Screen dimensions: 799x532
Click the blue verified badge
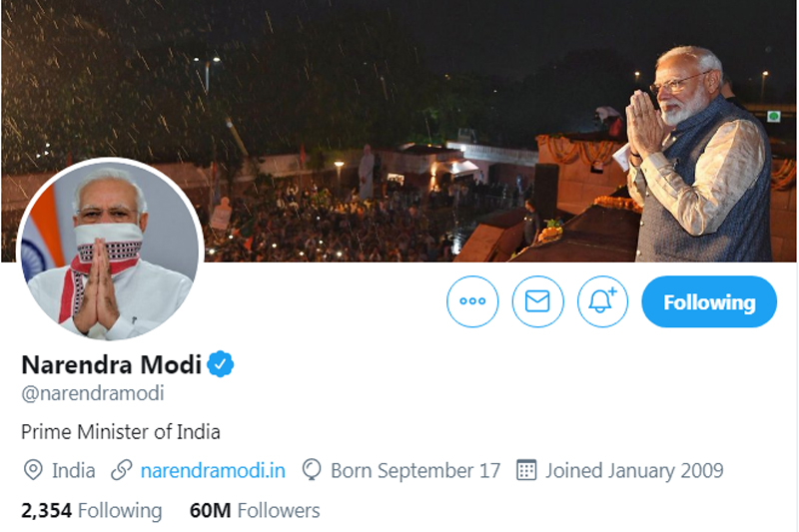coord(221,364)
